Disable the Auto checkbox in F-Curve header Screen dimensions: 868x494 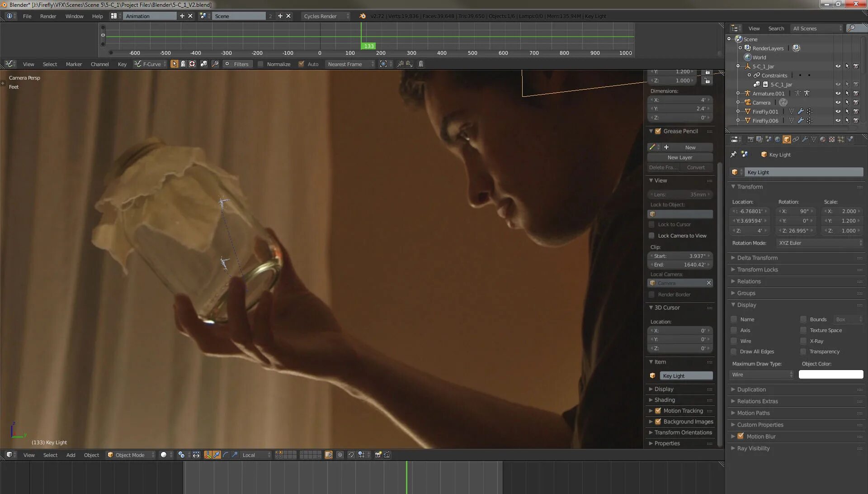[302, 64]
